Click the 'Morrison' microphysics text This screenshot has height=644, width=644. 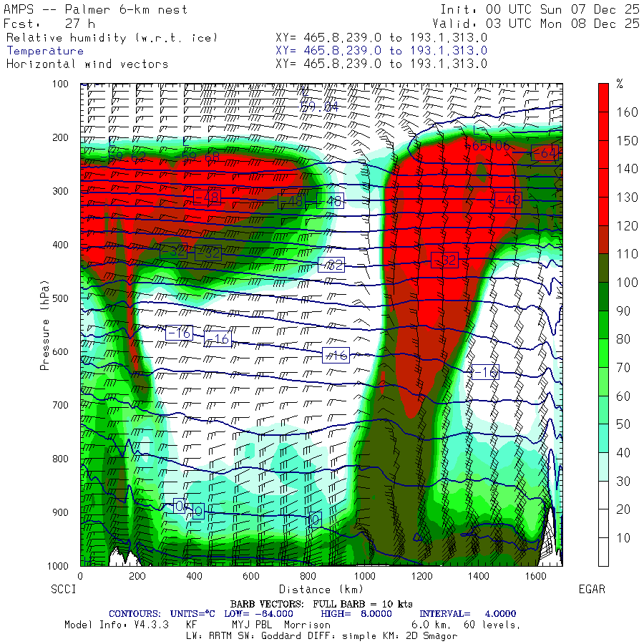click(307, 625)
